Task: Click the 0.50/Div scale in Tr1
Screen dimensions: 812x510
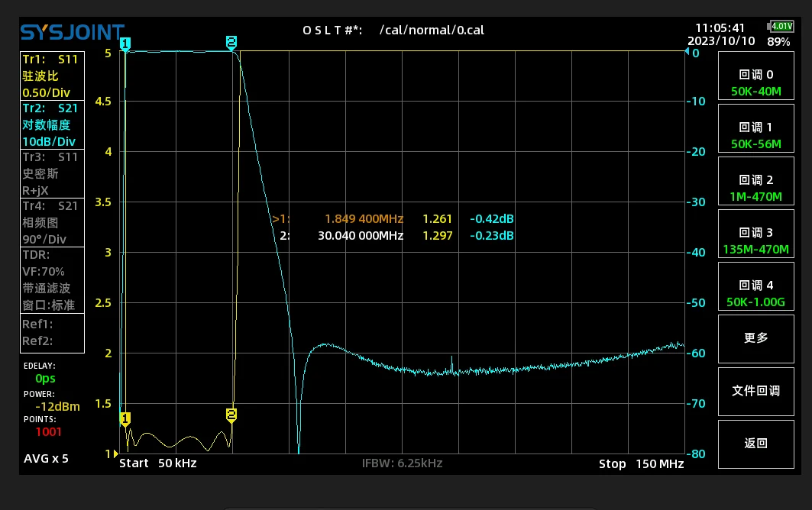Action: [46, 92]
